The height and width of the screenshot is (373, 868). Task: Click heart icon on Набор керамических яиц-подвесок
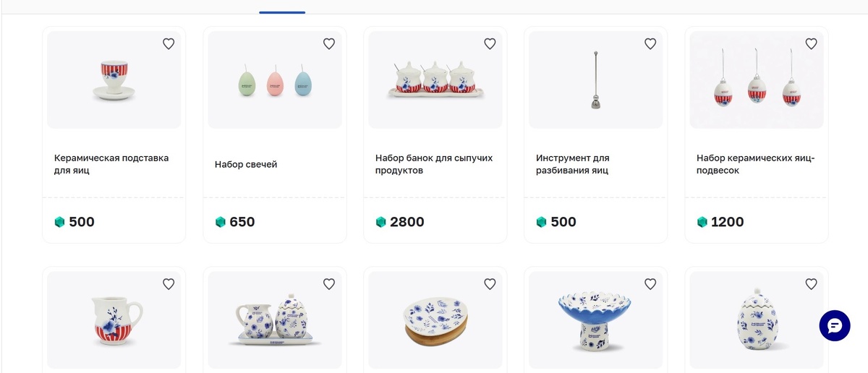(x=811, y=44)
